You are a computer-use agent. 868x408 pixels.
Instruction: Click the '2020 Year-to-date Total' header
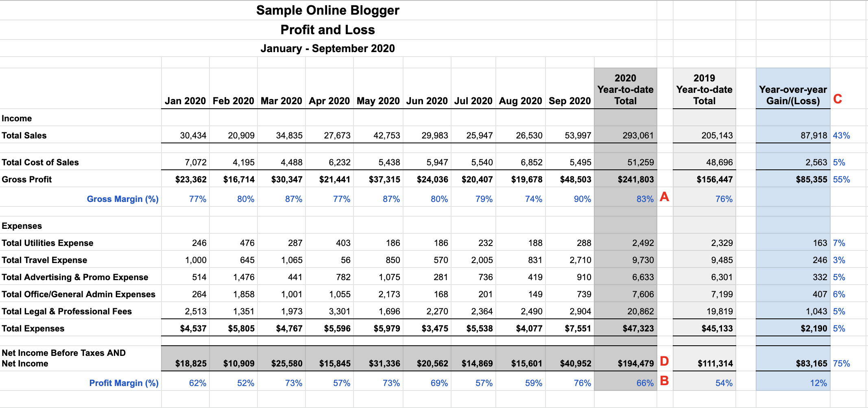(x=626, y=89)
